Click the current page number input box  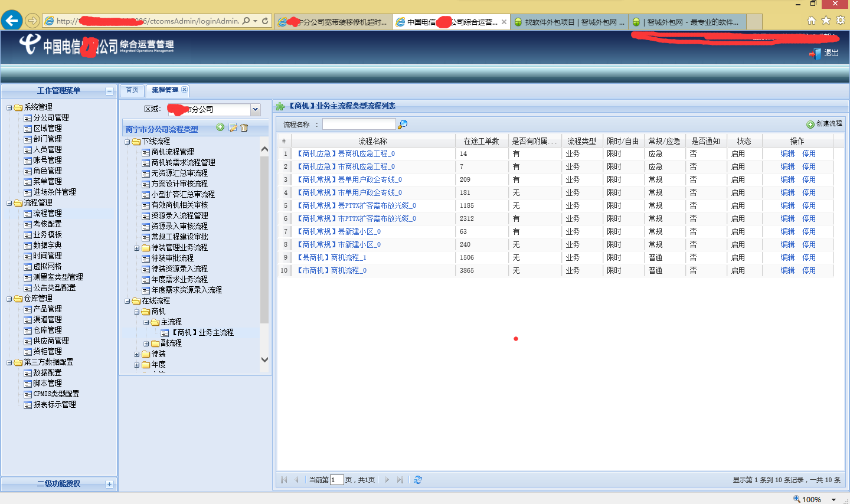(x=336, y=480)
